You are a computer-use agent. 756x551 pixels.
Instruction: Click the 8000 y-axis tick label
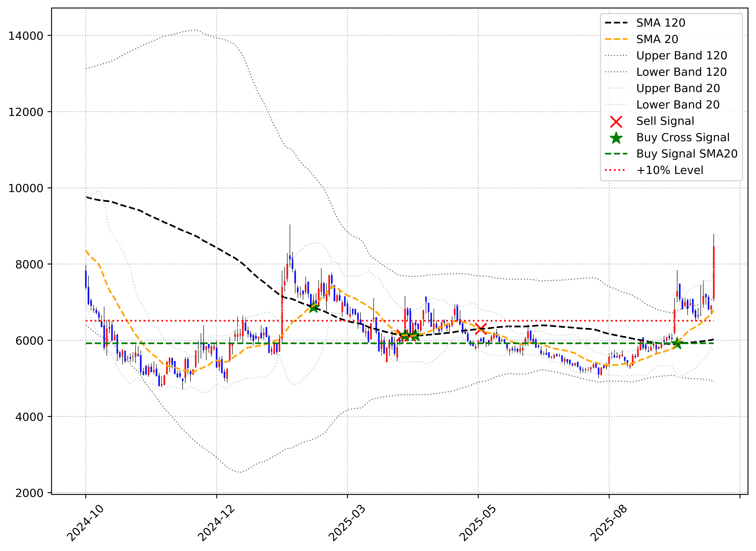tap(29, 264)
